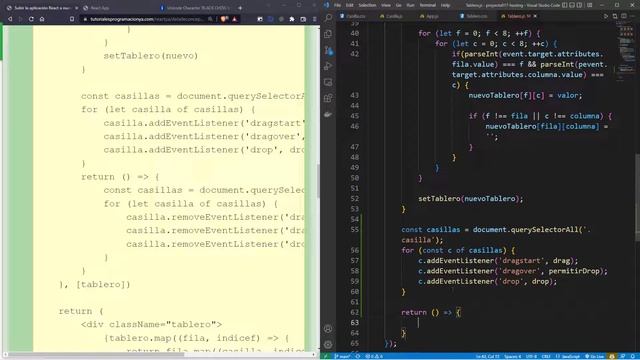Image resolution: width=640 pixels, height=360 pixels.
Task: Click 'setTablero(nuevoTablero);' on line 52
Action: click(471, 199)
